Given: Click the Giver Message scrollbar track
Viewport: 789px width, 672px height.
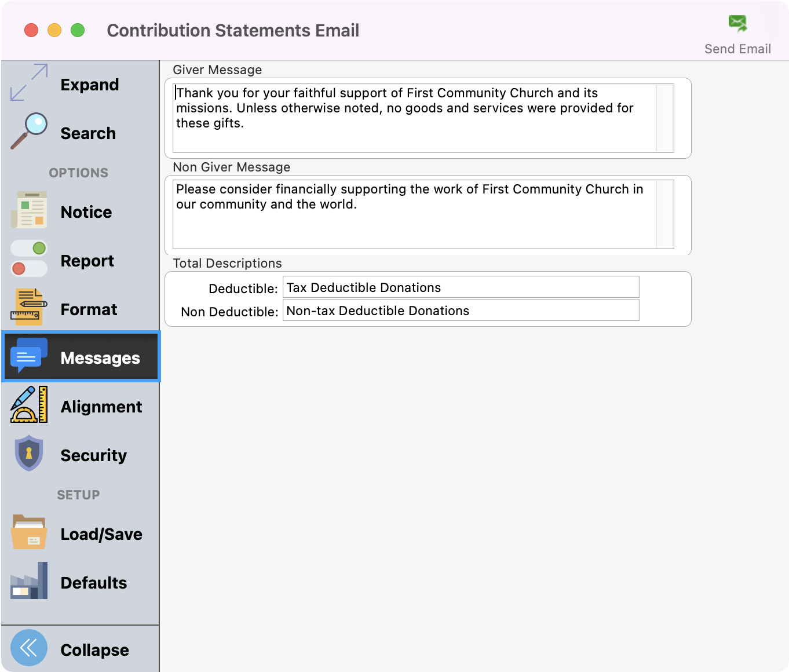Looking at the screenshot, I should click(x=665, y=119).
